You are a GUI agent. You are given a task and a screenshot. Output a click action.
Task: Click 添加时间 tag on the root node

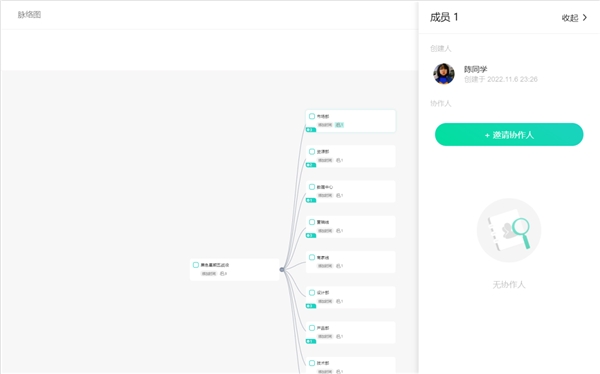click(209, 273)
